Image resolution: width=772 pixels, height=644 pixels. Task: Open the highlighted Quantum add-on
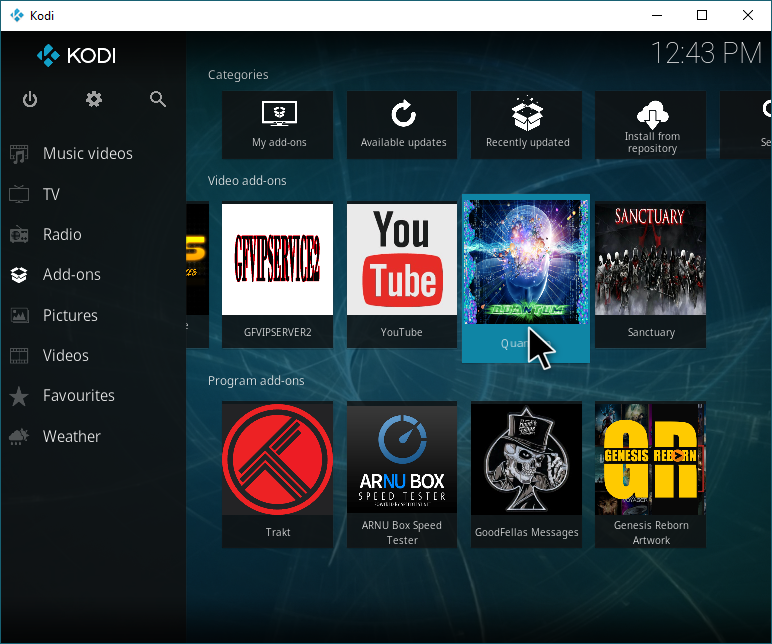(526, 279)
